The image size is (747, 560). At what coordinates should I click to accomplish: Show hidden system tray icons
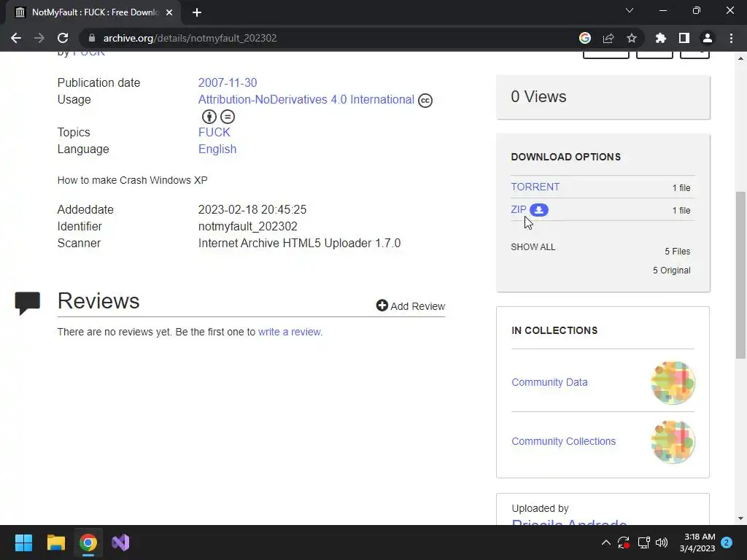tap(606, 542)
